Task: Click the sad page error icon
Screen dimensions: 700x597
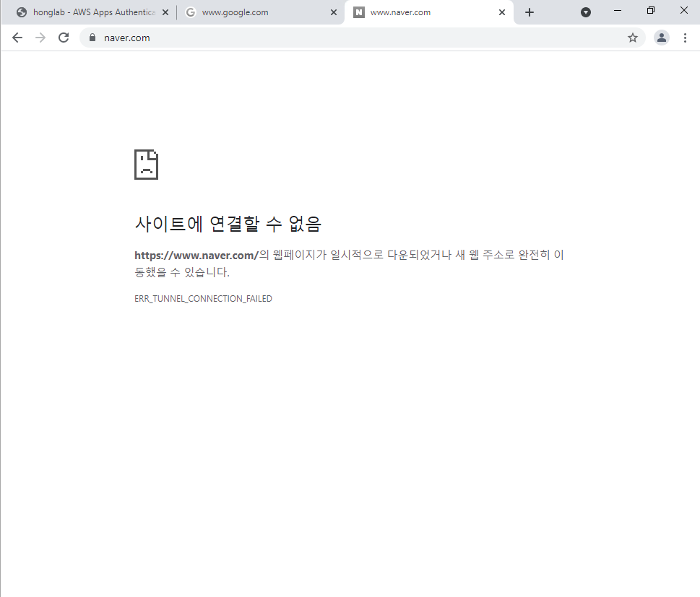Action: point(147,165)
